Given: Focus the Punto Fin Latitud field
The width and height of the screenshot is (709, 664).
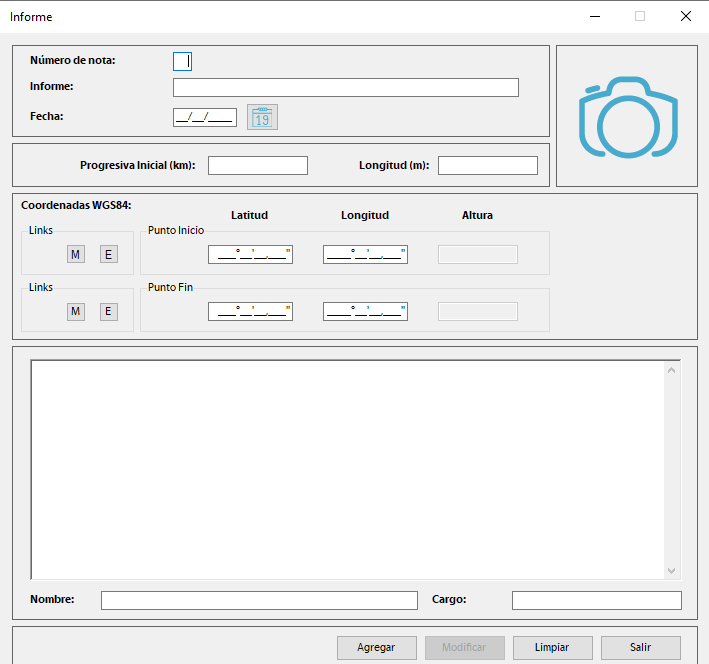Looking at the screenshot, I should coord(250,312).
